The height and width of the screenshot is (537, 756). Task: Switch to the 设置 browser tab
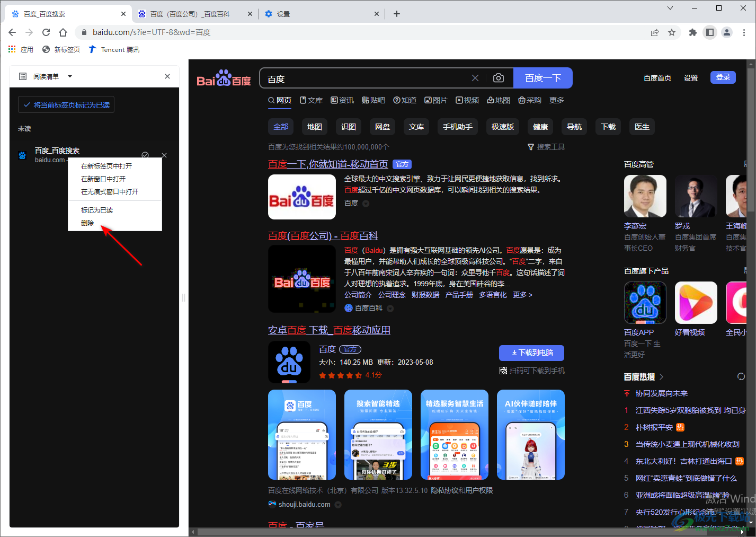322,14
